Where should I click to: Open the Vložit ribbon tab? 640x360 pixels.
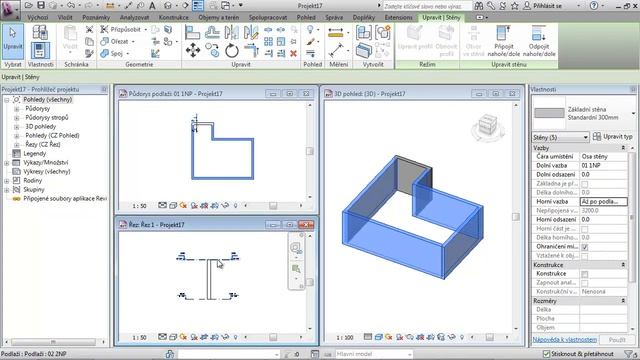[x=65, y=18]
